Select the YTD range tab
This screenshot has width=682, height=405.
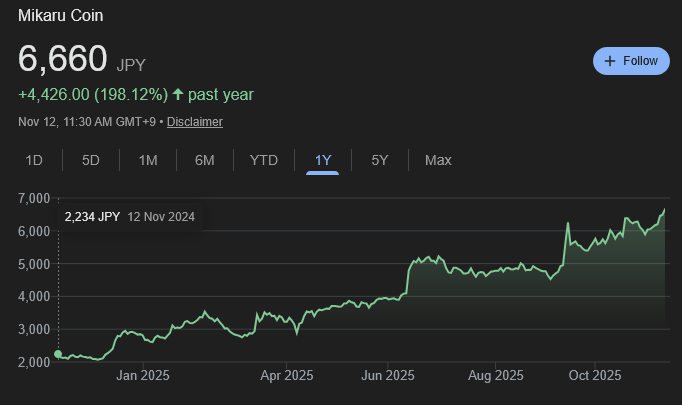pyautogui.click(x=264, y=160)
